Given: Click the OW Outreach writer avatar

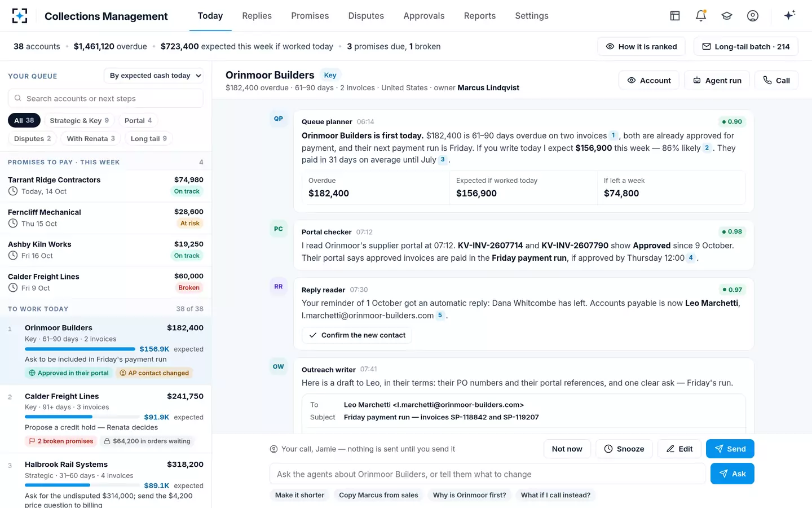Looking at the screenshot, I should coord(279,366).
